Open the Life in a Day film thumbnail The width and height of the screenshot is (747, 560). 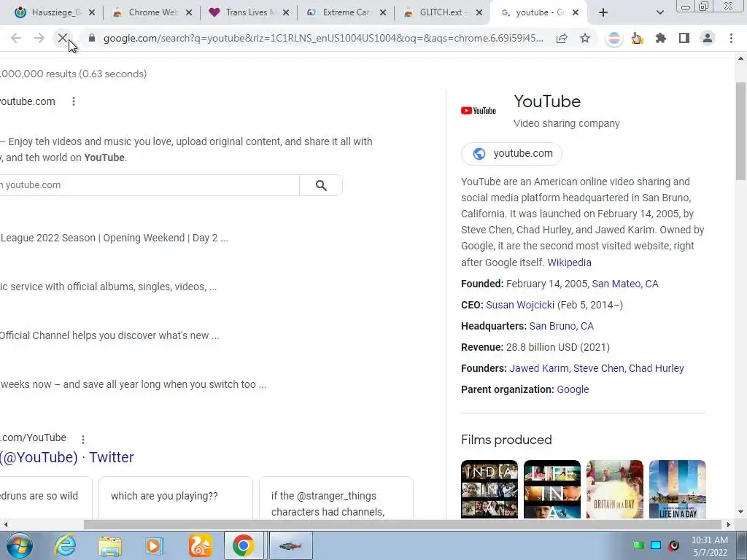click(x=552, y=489)
